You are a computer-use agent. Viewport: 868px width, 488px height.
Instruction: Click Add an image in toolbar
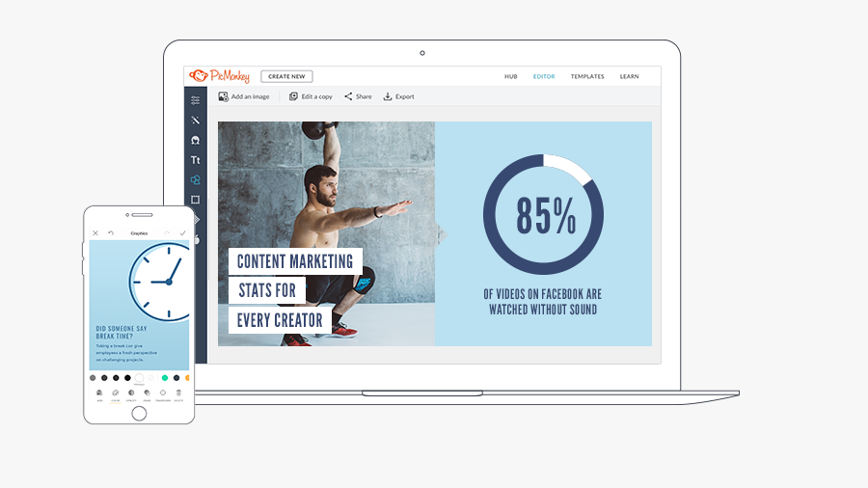244,96
